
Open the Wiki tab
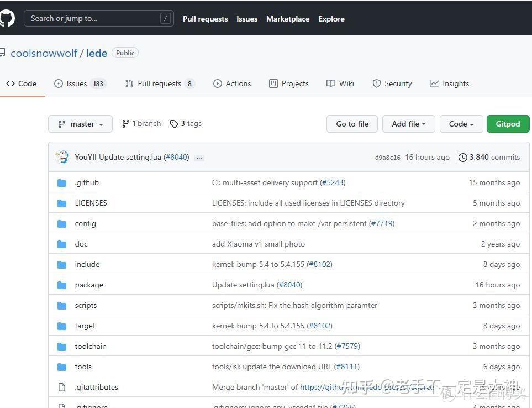pyautogui.click(x=340, y=83)
